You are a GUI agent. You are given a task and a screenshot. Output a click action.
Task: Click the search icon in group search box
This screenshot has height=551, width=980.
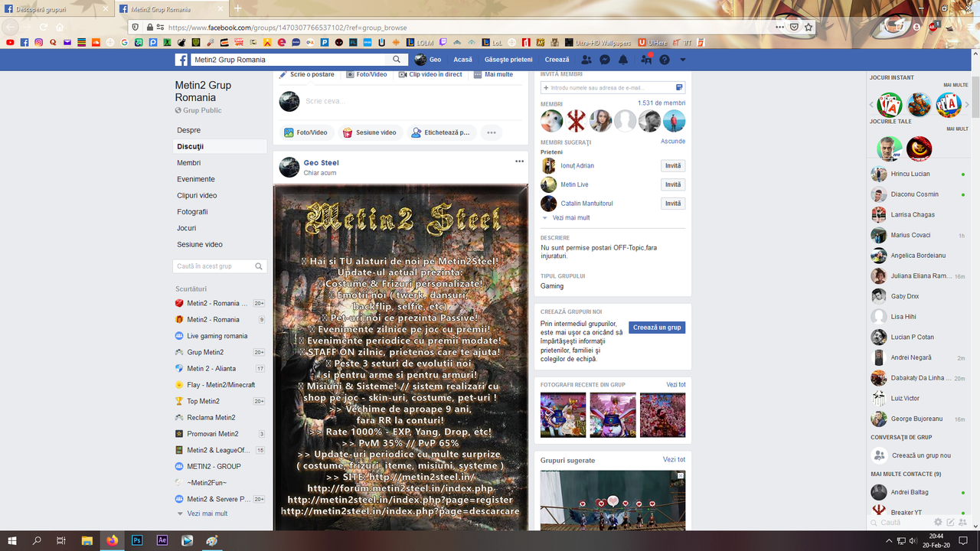[259, 266]
